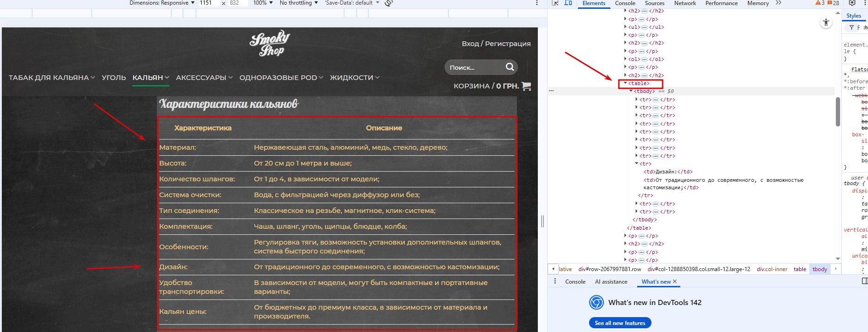The height and width of the screenshot is (332, 868).
Task: Open ТАБАК ДЛЯ КАЛЬЯНА menu dropdown
Action: pyautogui.click(x=52, y=78)
